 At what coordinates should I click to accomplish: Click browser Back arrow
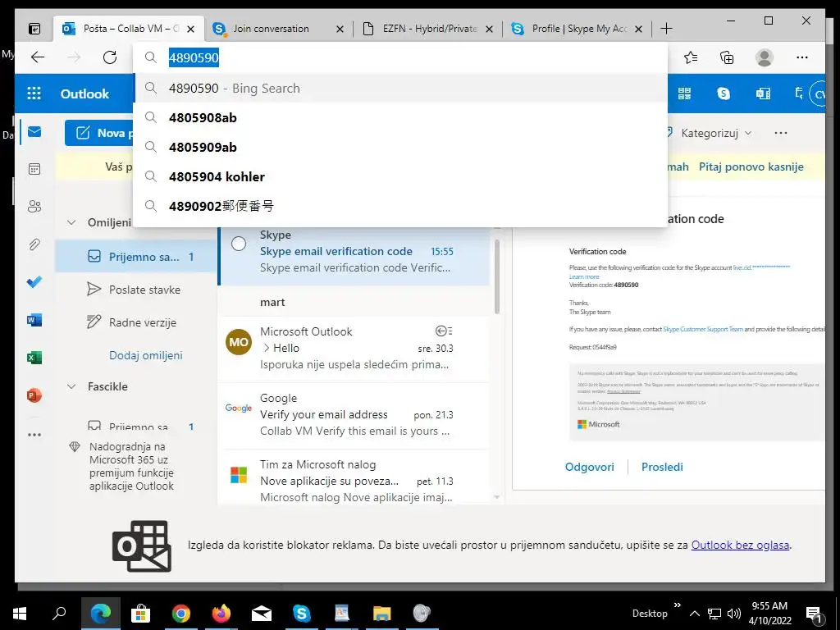38,57
